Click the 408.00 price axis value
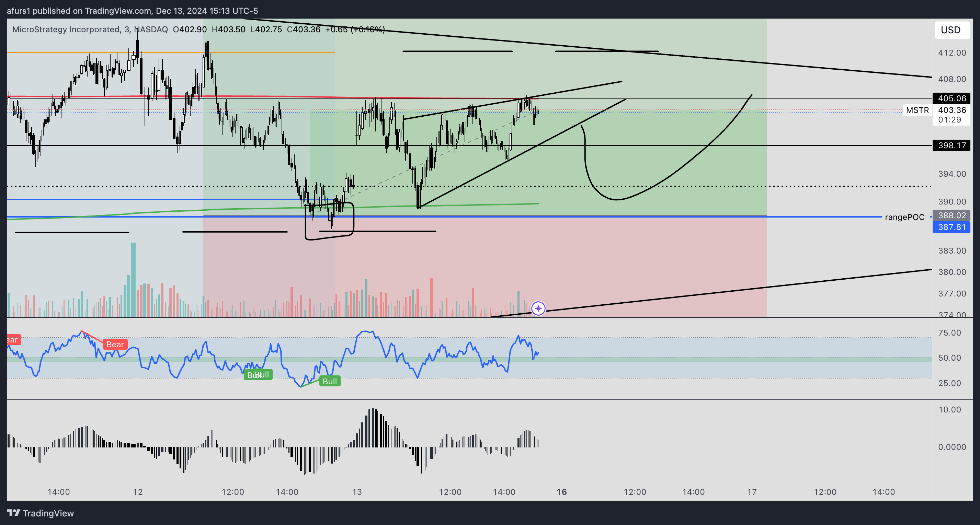The height and width of the screenshot is (525, 980). [x=952, y=79]
